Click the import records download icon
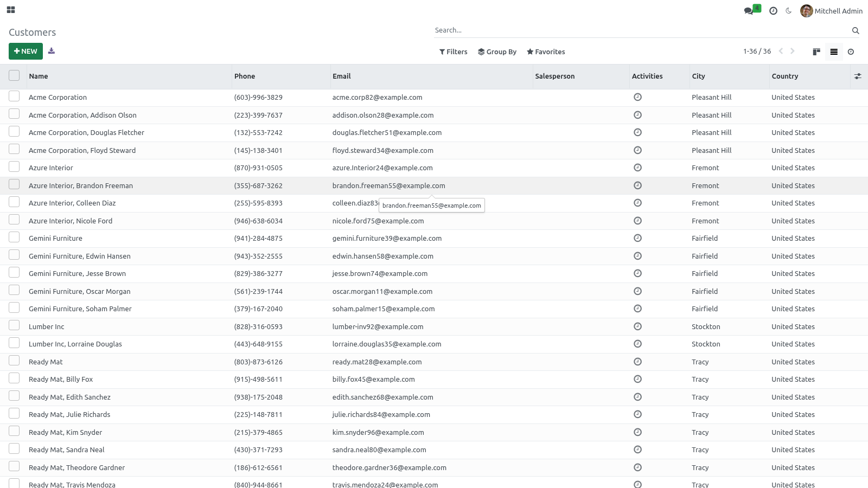The image size is (868, 488). 52,51
